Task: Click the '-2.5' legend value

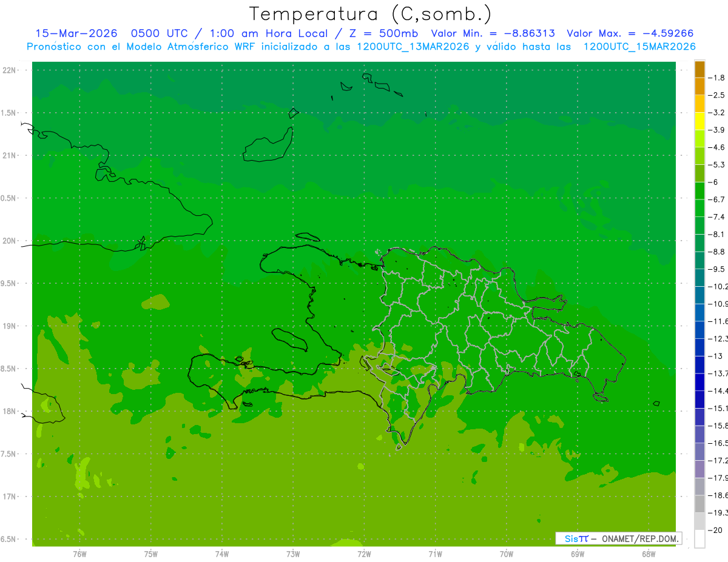Action: [x=716, y=95]
